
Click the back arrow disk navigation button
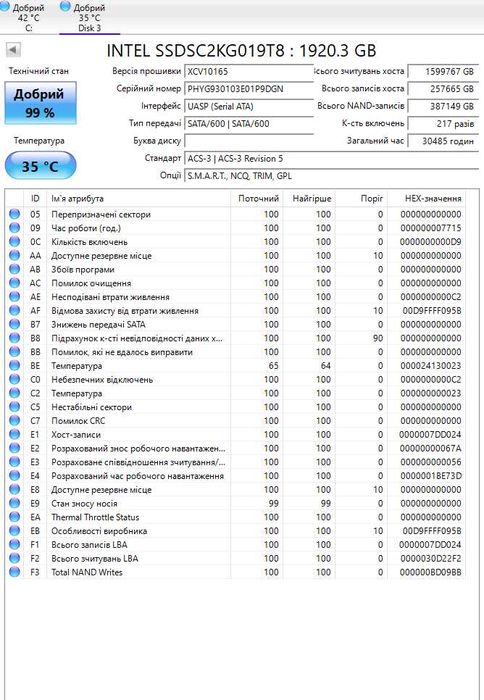[13, 50]
